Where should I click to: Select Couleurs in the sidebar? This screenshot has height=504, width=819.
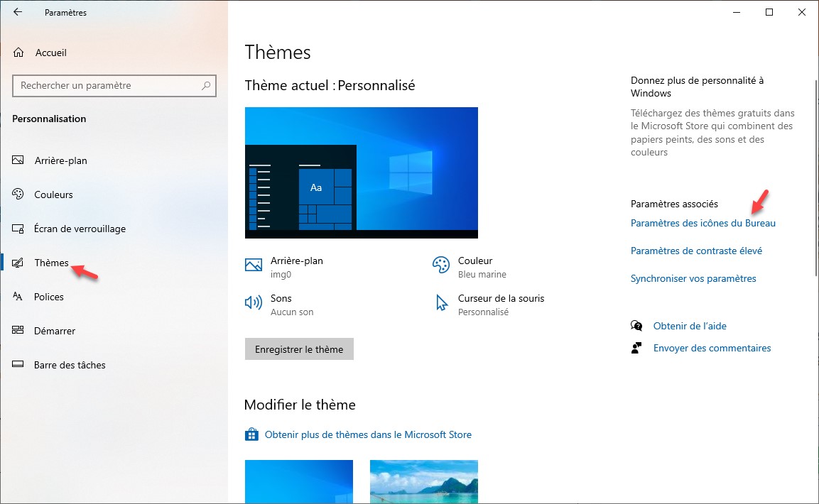[x=53, y=195]
